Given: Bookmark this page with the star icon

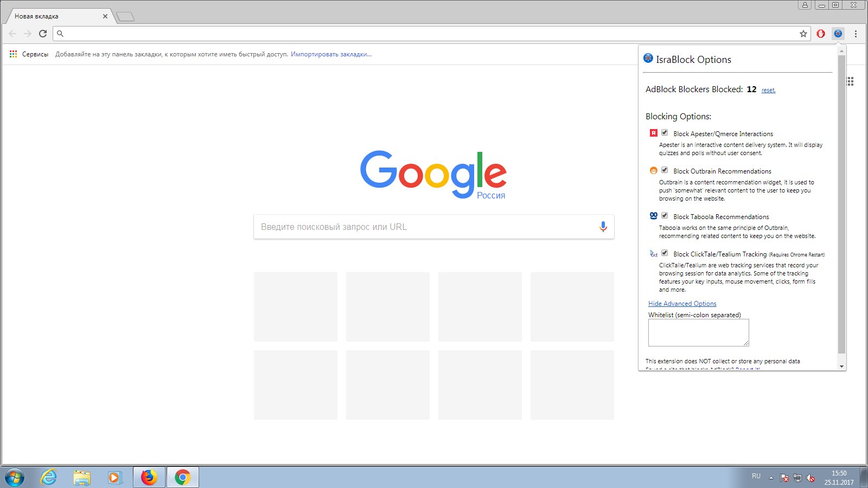Looking at the screenshot, I should coord(803,34).
